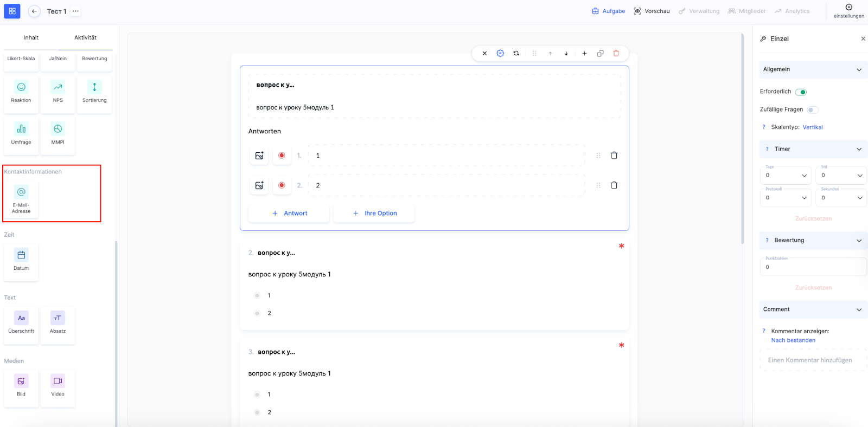Open einstellungen gear in top bar
Image resolution: width=868 pixels, height=427 pixels.
pyautogui.click(x=849, y=11)
